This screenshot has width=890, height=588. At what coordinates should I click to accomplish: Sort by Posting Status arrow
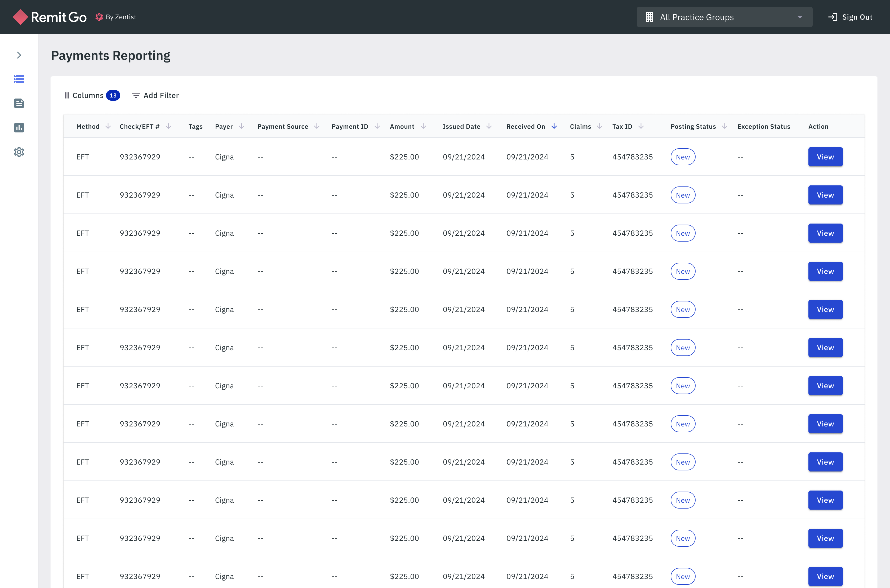(725, 126)
